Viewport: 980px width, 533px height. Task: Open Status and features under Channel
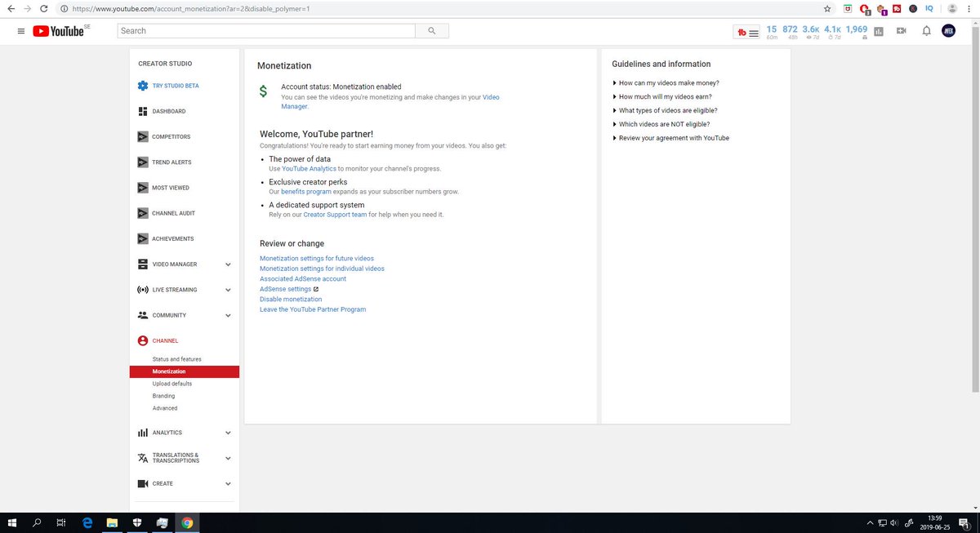pyautogui.click(x=176, y=359)
